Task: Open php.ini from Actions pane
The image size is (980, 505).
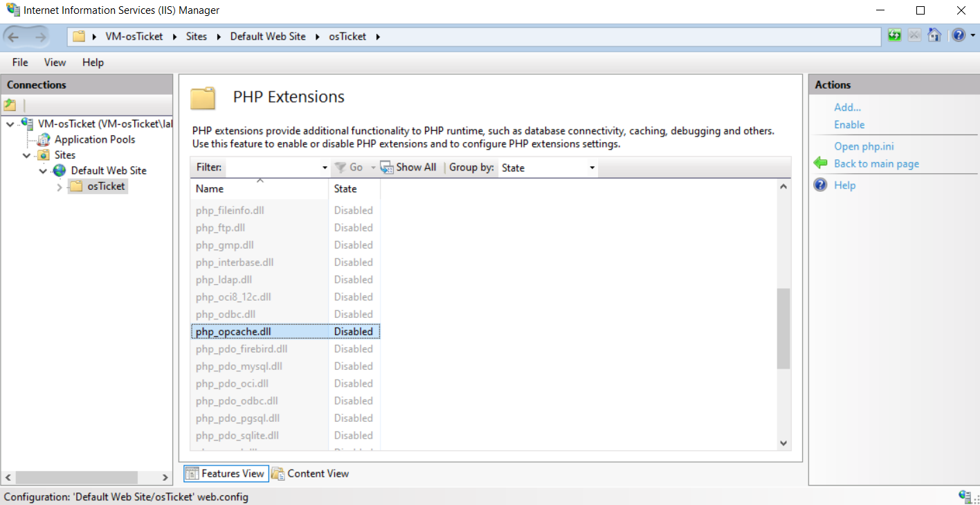Action: [x=864, y=146]
